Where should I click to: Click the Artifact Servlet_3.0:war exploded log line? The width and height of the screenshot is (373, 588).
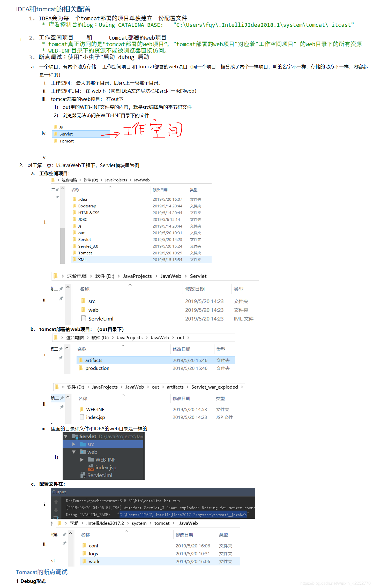coord(161,508)
